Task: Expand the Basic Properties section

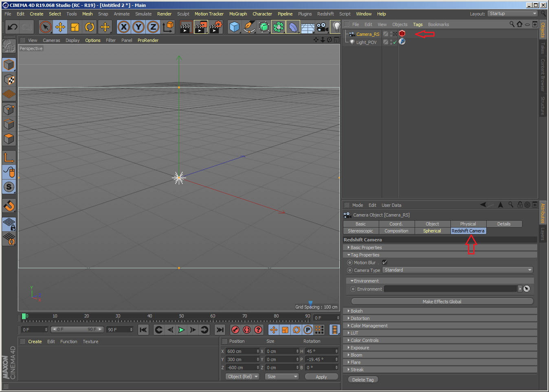Action: (x=440, y=247)
